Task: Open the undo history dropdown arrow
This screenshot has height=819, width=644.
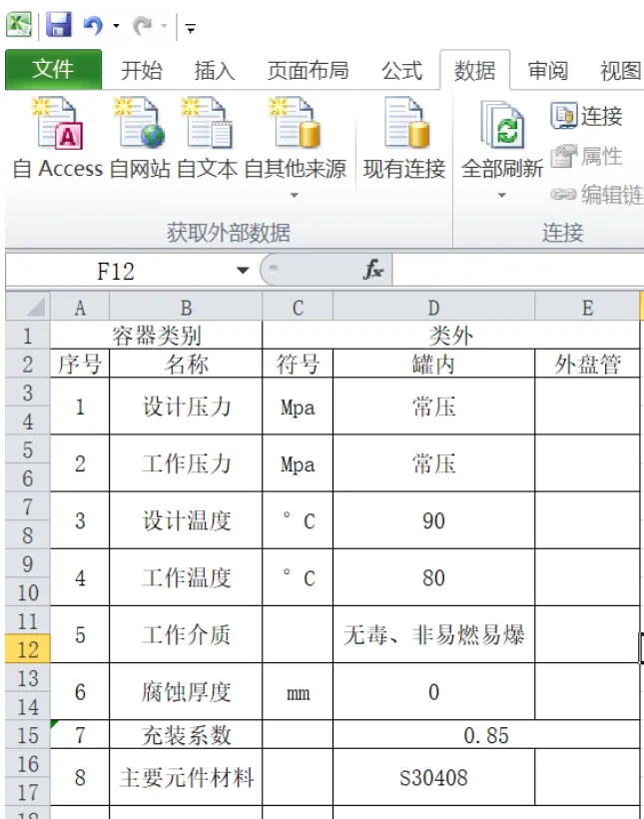Action: 116,26
